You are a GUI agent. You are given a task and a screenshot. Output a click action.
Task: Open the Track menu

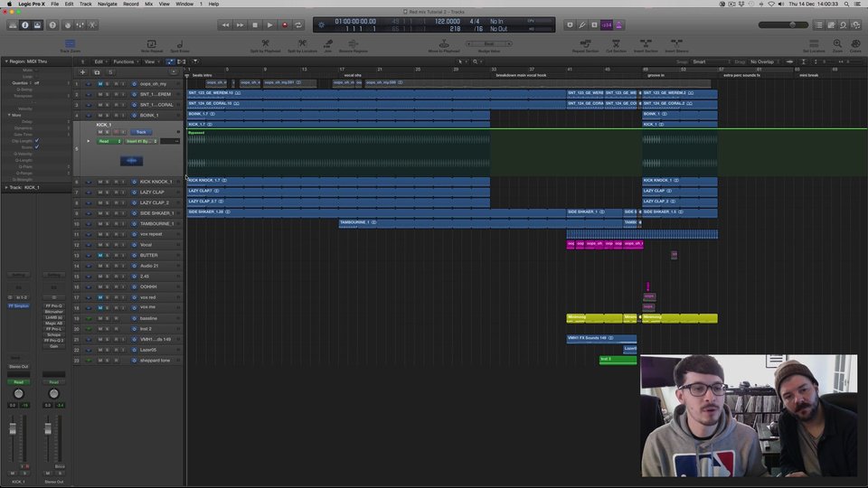point(85,4)
